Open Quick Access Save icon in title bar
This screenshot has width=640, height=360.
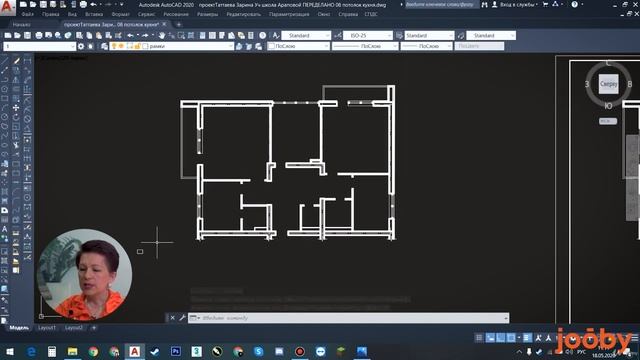point(43,4)
